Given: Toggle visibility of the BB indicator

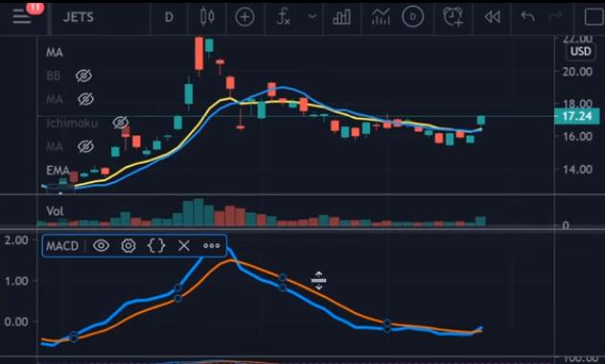Looking at the screenshot, I should (83, 76).
